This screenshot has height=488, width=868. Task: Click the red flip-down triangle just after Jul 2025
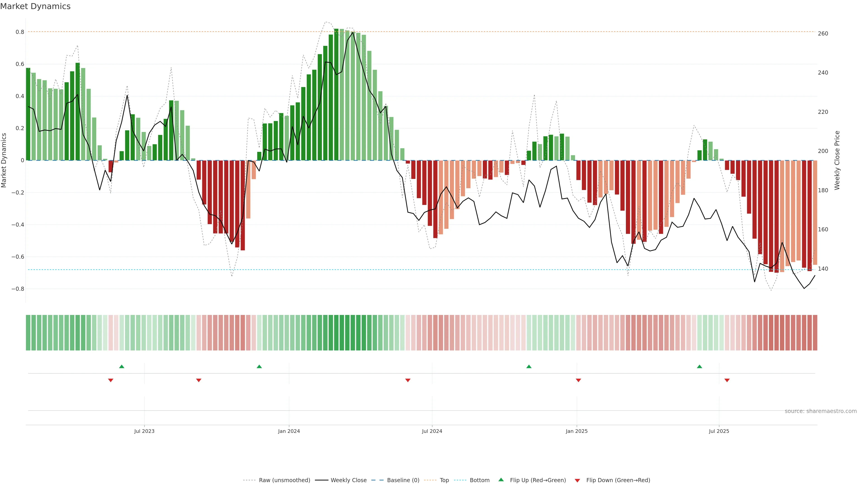point(727,380)
